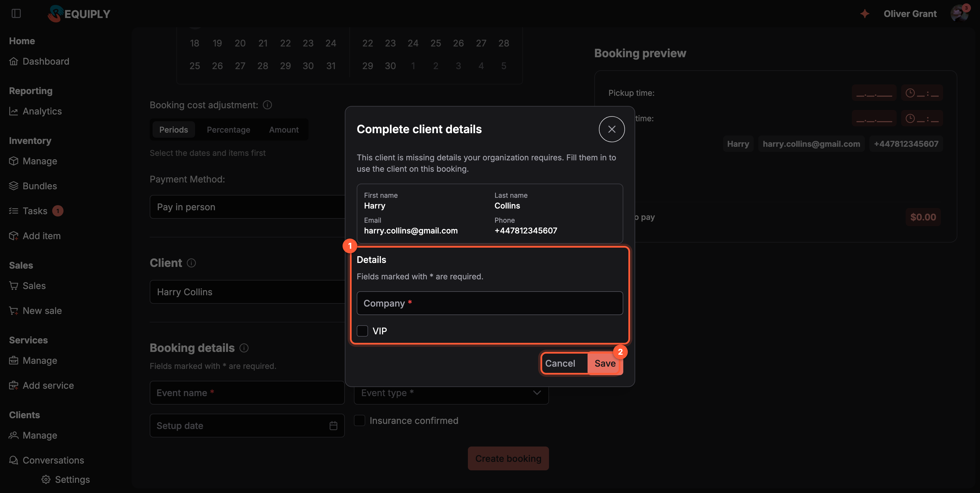This screenshot has width=980, height=493.
Task: Open Conversations in sidebar
Action: 47,460
